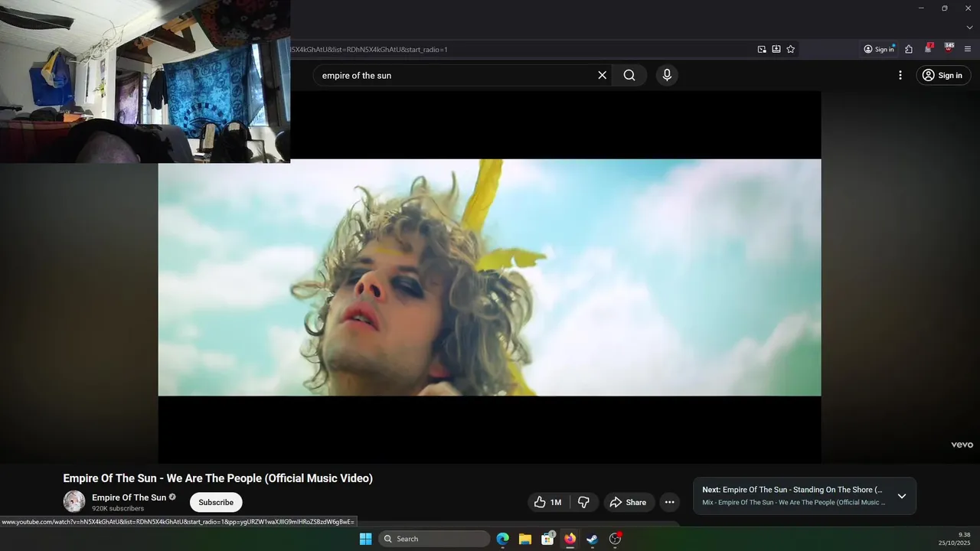Open Microsoft Store from taskbar
Viewport: 980px width, 551px height.
547,539
